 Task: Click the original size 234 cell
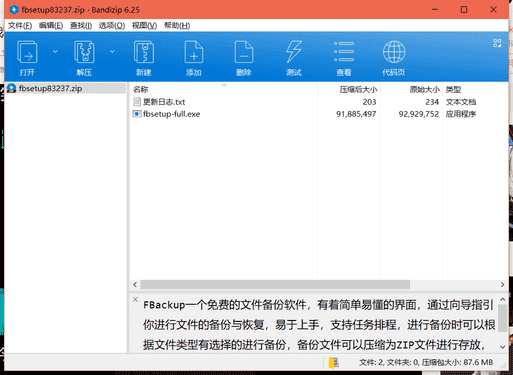[432, 102]
